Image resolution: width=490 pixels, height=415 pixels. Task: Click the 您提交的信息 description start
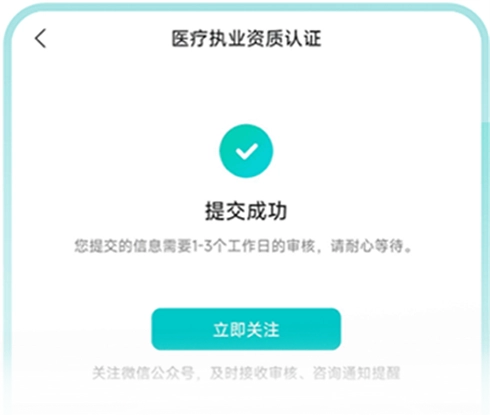point(118,246)
